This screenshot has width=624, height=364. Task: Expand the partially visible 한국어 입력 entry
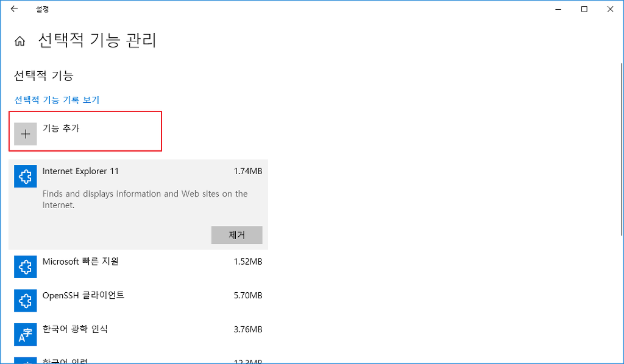tap(138, 360)
